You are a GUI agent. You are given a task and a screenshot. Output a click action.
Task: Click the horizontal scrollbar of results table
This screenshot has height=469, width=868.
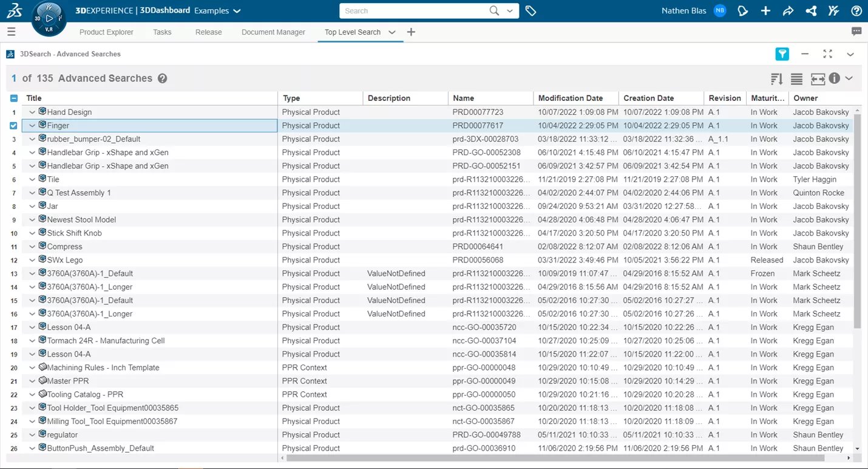pyautogui.click(x=555, y=458)
